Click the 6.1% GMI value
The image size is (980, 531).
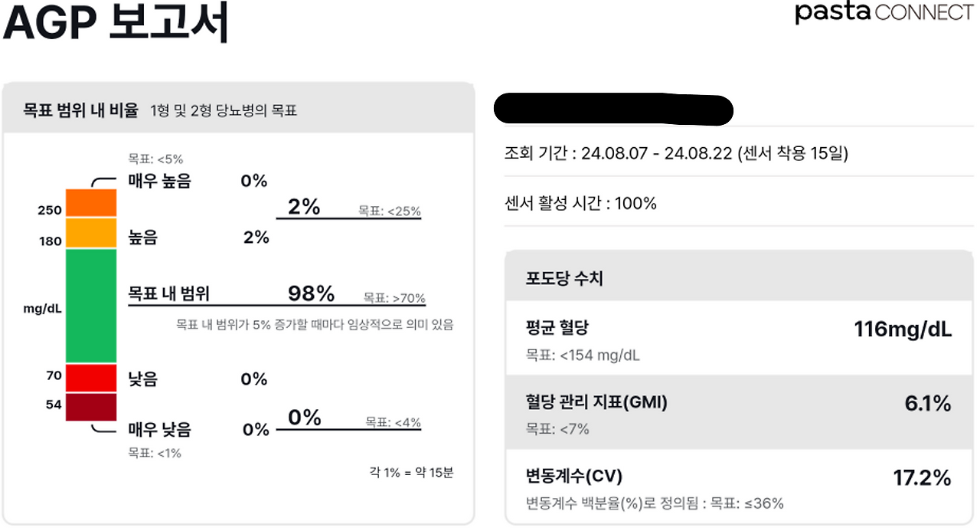click(927, 404)
